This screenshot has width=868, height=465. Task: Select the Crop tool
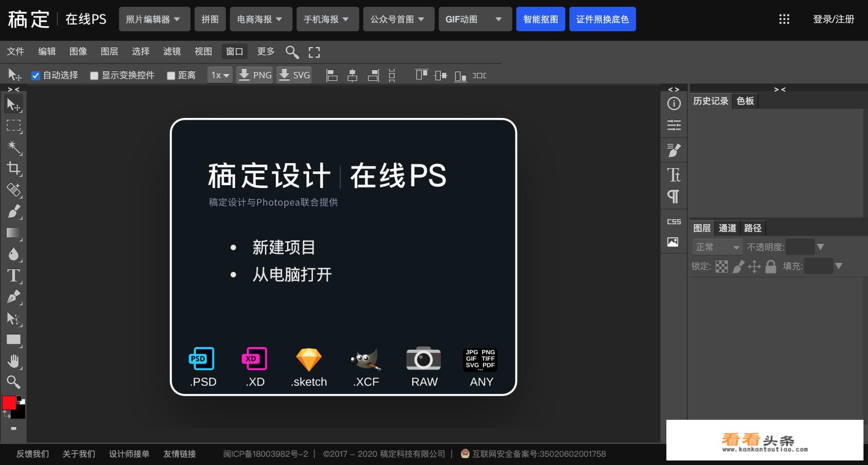pos(14,168)
